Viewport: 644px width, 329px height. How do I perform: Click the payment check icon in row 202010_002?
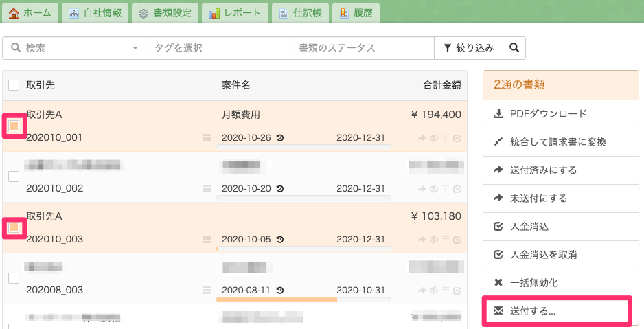pos(457,189)
